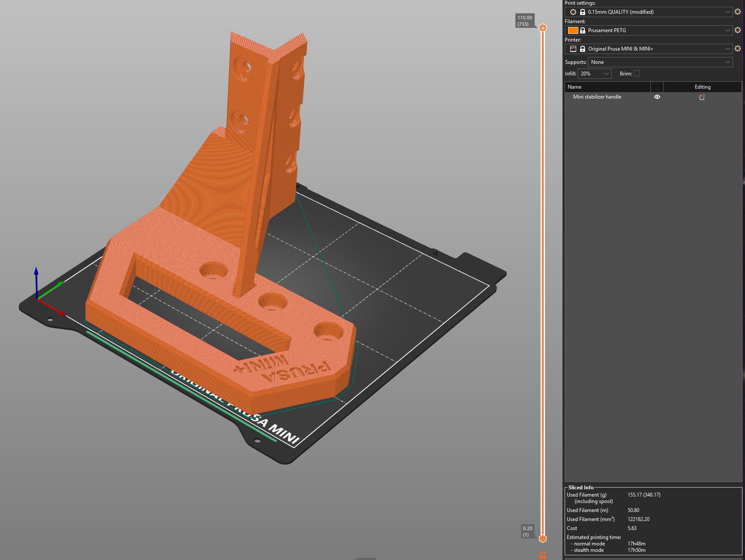Click the orange filament color swatch
Image resolution: width=745 pixels, height=560 pixels.
click(x=573, y=30)
